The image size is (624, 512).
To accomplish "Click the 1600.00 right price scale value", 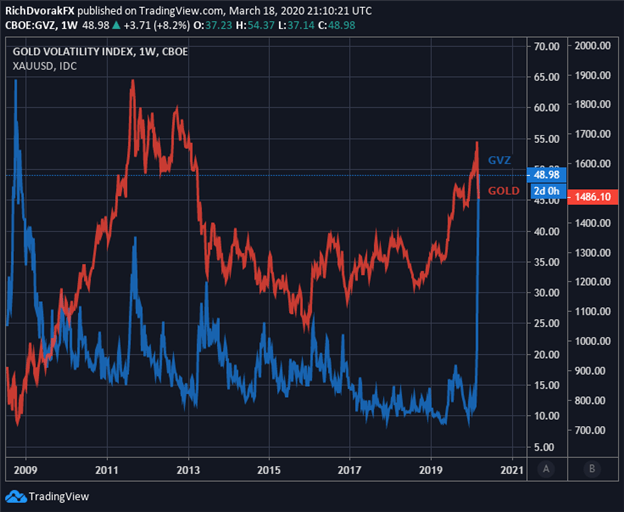I will [x=593, y=164].
